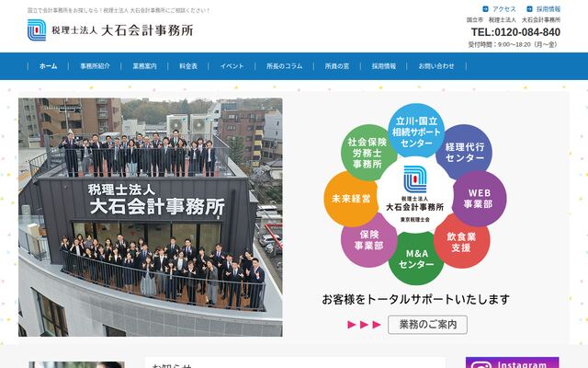Screen dimensions: 588x368
Task: Click the 未来経営 orange circle
Action: [x=352, y=199]
